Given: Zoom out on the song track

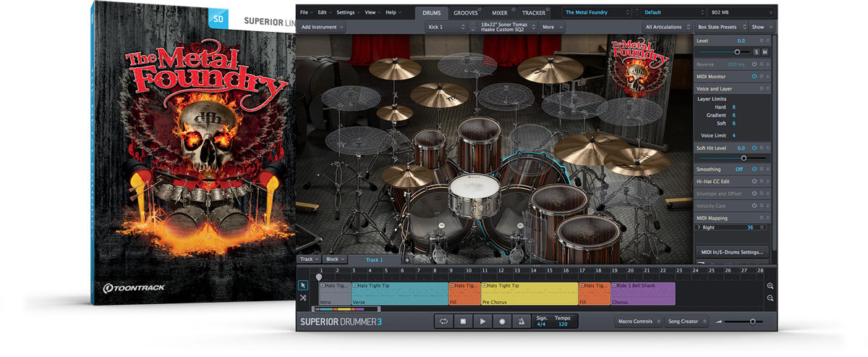Looking at the screenshot, I should [x=770, y=298].
